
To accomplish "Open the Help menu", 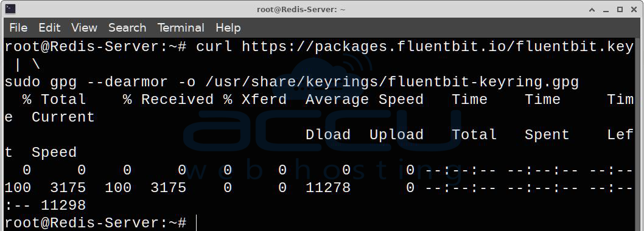I will 228,28.
